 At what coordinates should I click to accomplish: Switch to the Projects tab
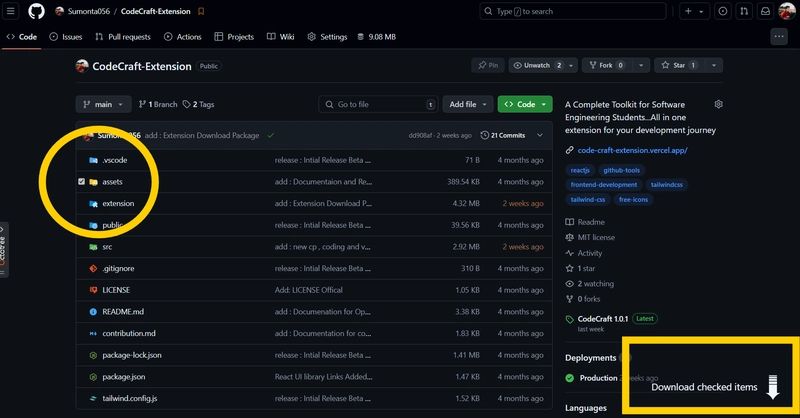[x=234, y=37]
